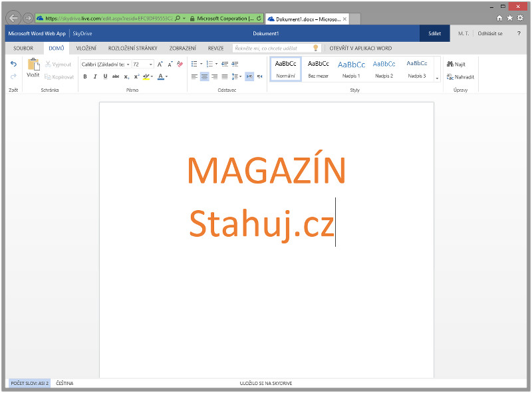Open font color dropdown arrow

pos(167,76)
